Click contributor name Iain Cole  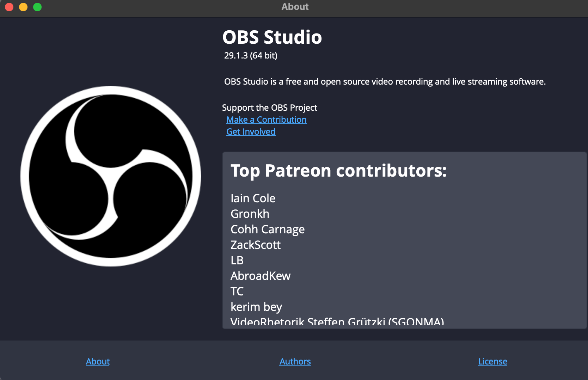click(253, 198)
